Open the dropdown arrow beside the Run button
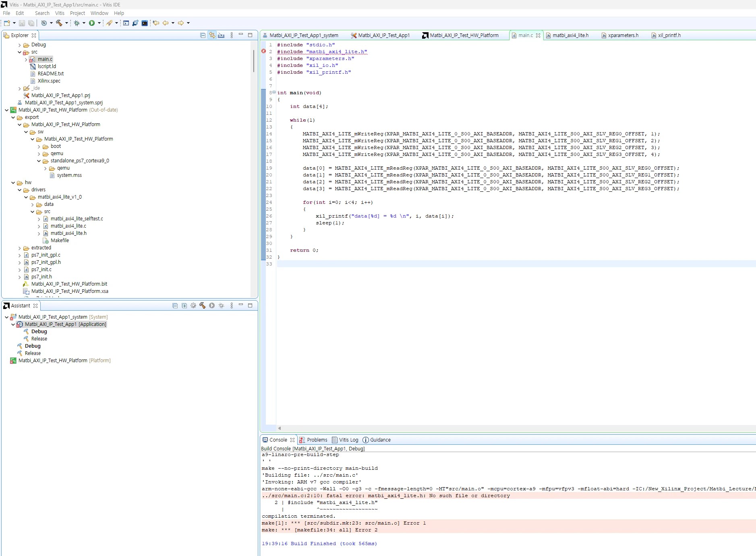Image resolution: width=756 pixels, height=556 pixels. [99, 23]
